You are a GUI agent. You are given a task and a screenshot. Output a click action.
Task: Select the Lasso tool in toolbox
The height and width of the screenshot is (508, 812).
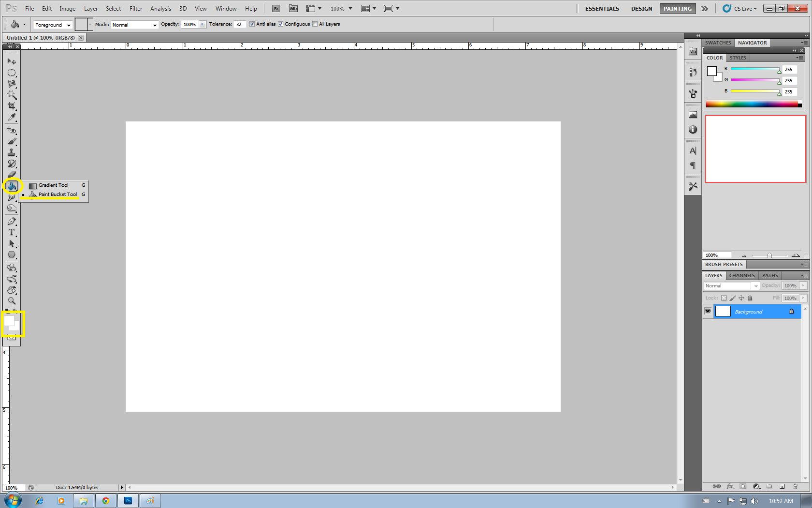[x=12, y=84]
